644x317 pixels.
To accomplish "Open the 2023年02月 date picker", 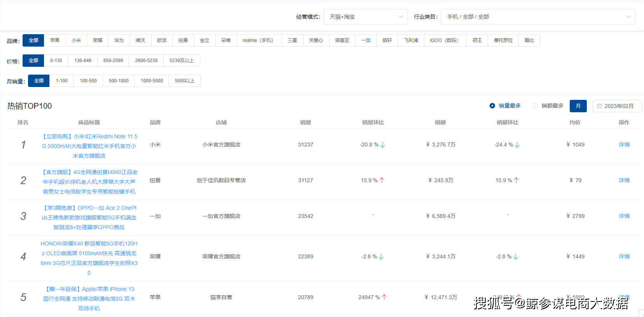I will pos(617,106).
